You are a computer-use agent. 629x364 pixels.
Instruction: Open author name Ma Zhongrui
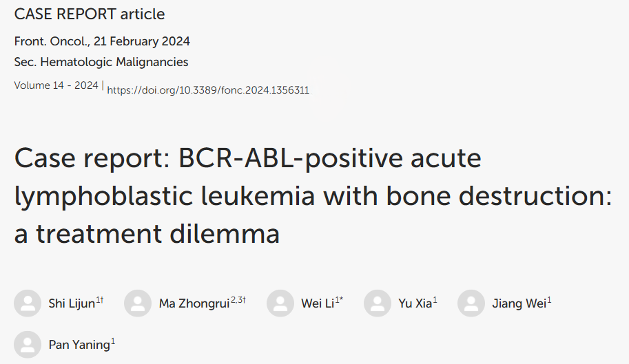point(194,303)
